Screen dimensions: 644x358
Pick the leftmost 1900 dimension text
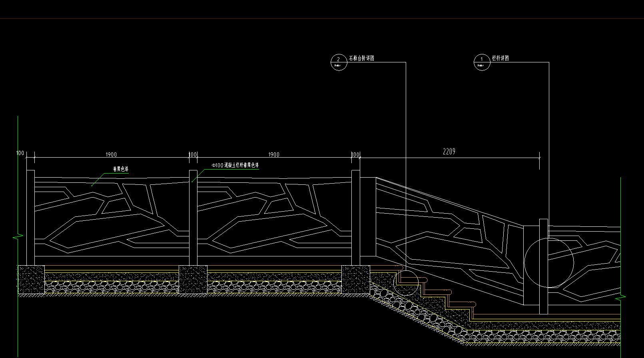[x=111, y=155]
